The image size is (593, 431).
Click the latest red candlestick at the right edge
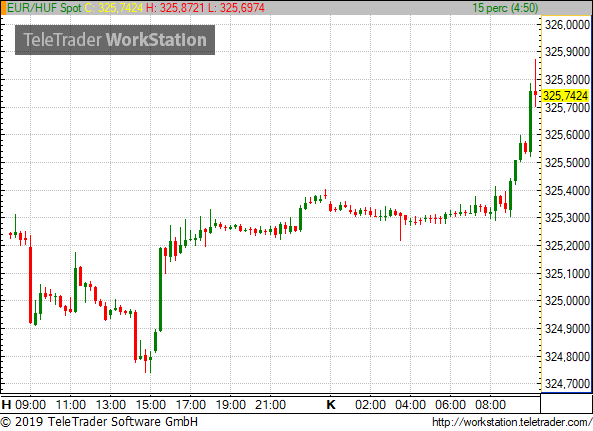click(x=536, y=93)
